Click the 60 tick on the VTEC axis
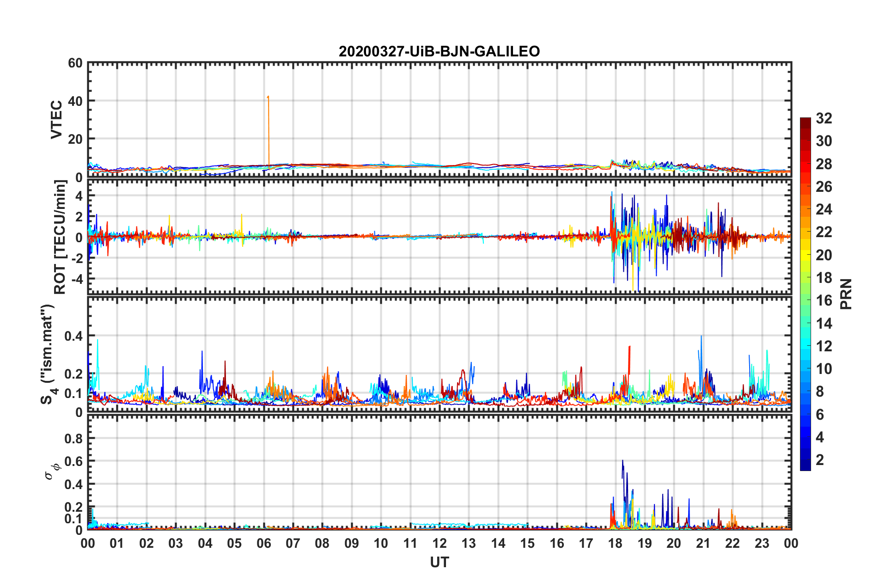 coord(75,63)
